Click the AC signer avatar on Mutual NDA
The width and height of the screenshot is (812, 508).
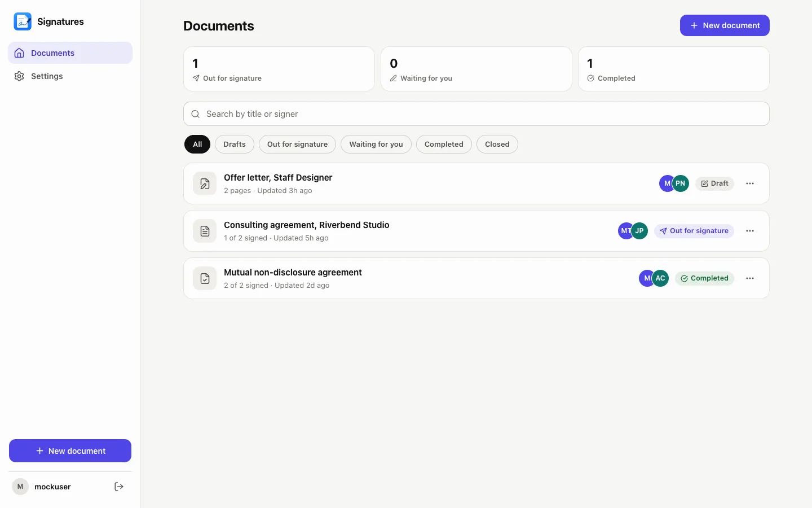(x=660, y=278)
